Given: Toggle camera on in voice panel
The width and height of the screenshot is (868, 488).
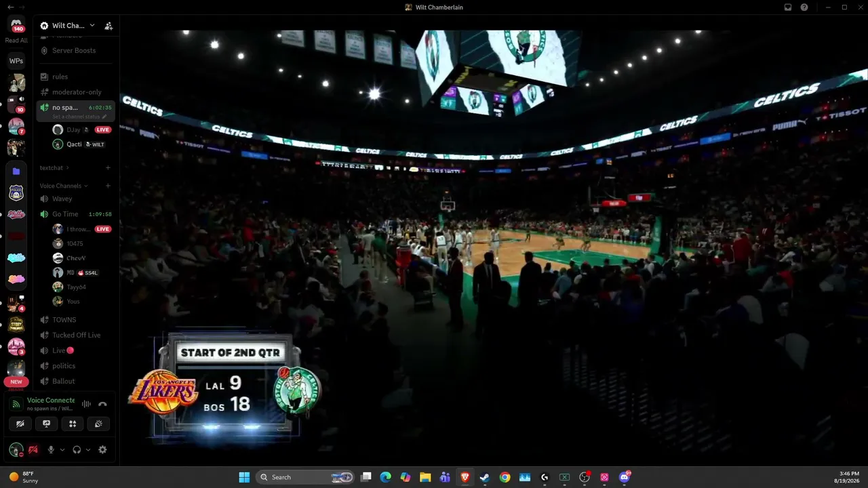Looking at the screenshot, I should click(x=20, y=424).
